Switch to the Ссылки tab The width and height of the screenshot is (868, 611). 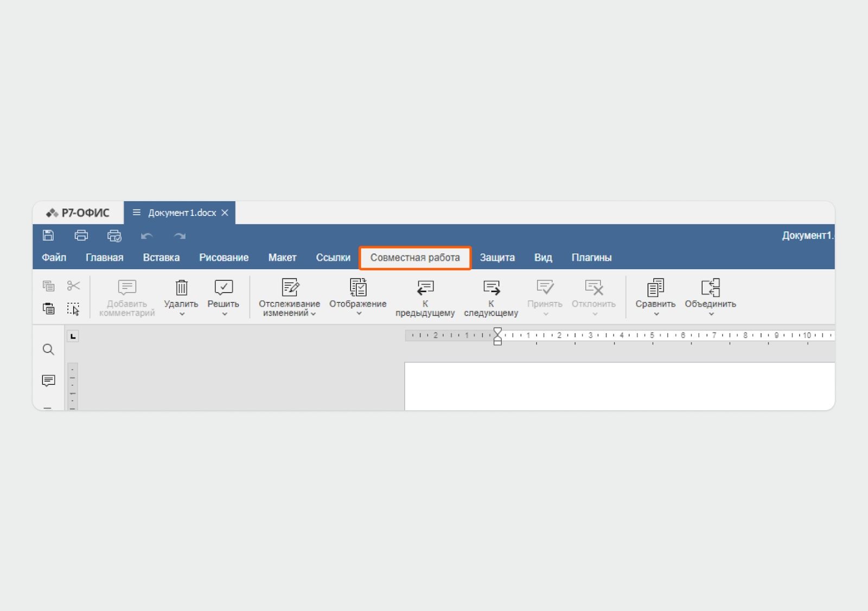tap(333, 258)
